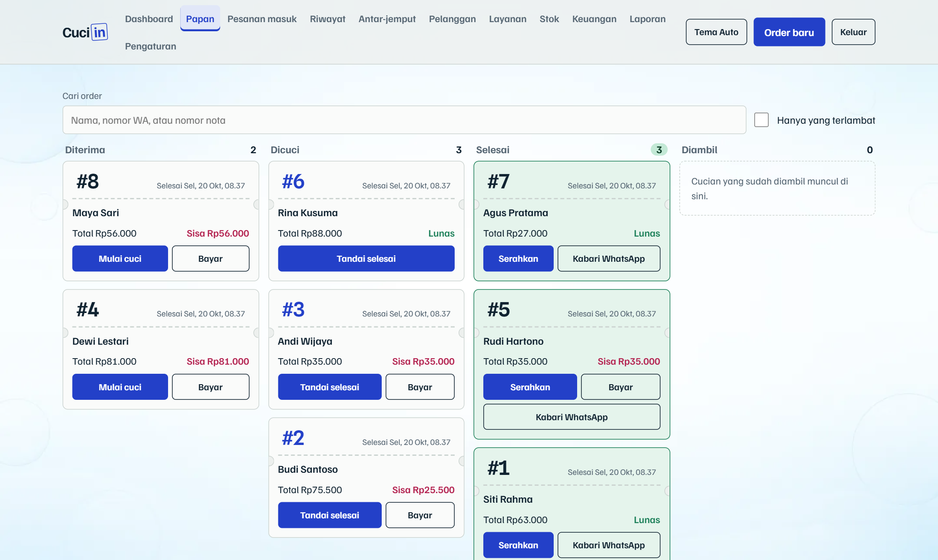Click Serahkan for Rudi Hartono
The height and width of the screenshot is (560, 938).
[530, 387]
